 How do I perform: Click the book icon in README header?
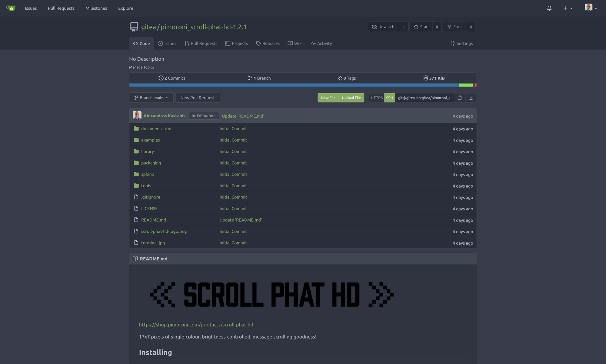[135, 259]
